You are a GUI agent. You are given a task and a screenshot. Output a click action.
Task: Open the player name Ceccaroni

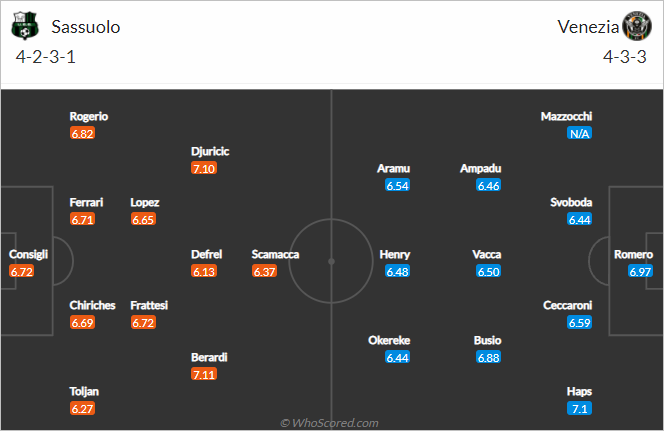[x=567, y=306]
